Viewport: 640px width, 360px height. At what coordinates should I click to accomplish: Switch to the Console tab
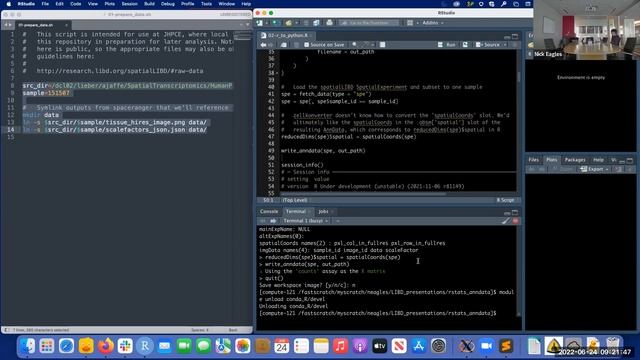click(269, 211)
